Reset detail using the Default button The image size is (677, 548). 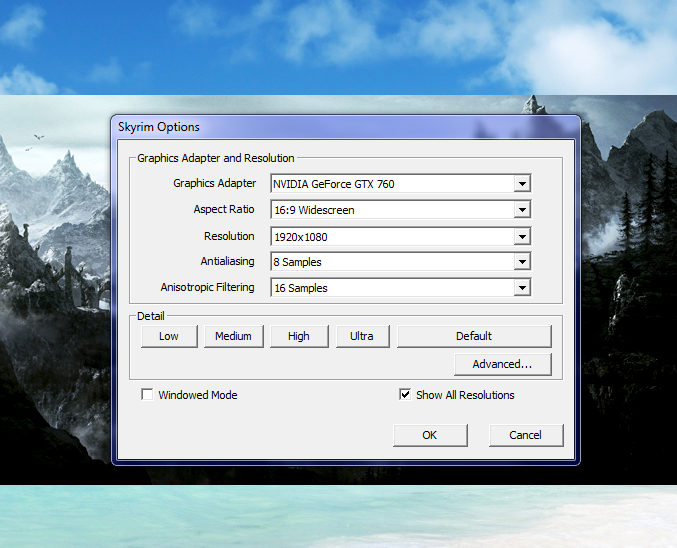click(x=474, y=336)
